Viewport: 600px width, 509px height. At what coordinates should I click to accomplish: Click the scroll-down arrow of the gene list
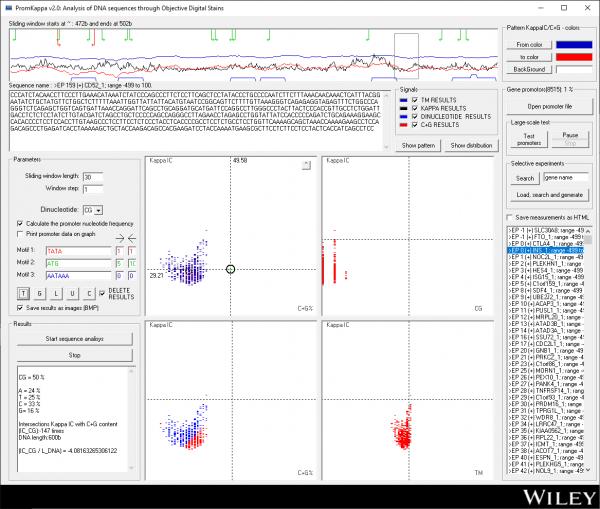click(588, 470)
